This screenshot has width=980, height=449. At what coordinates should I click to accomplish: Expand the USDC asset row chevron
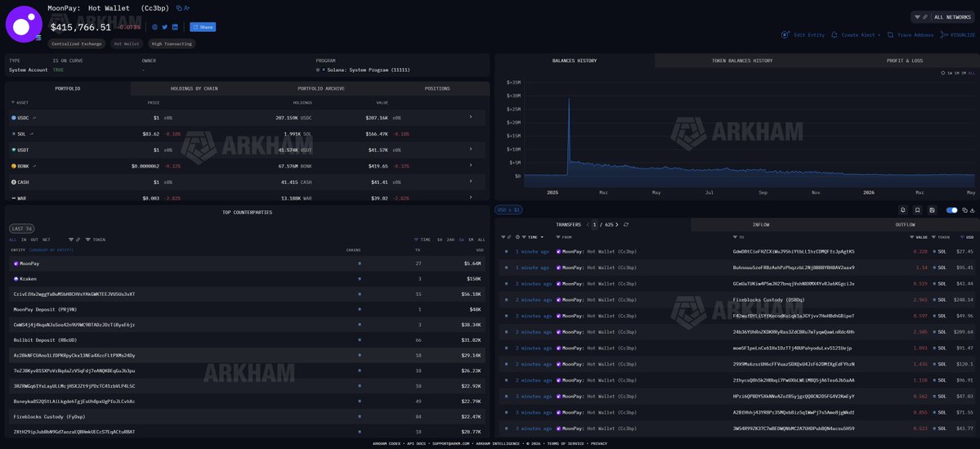coord(471,117)
